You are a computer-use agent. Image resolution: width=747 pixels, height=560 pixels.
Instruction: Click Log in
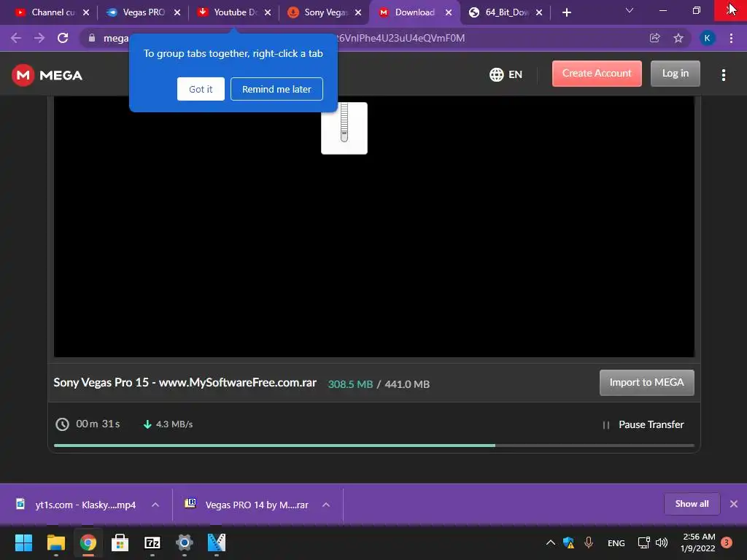coord(675,74)
